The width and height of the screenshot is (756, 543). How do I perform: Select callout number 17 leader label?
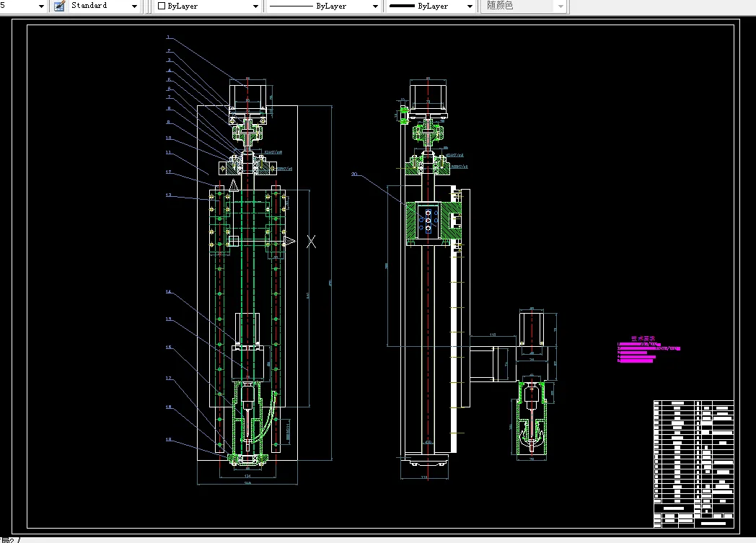tap(168, 378)
